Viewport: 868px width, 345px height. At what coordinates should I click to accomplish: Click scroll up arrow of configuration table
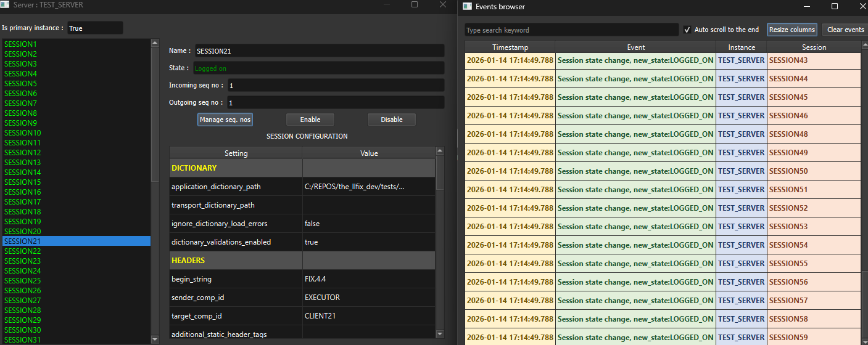440,151
